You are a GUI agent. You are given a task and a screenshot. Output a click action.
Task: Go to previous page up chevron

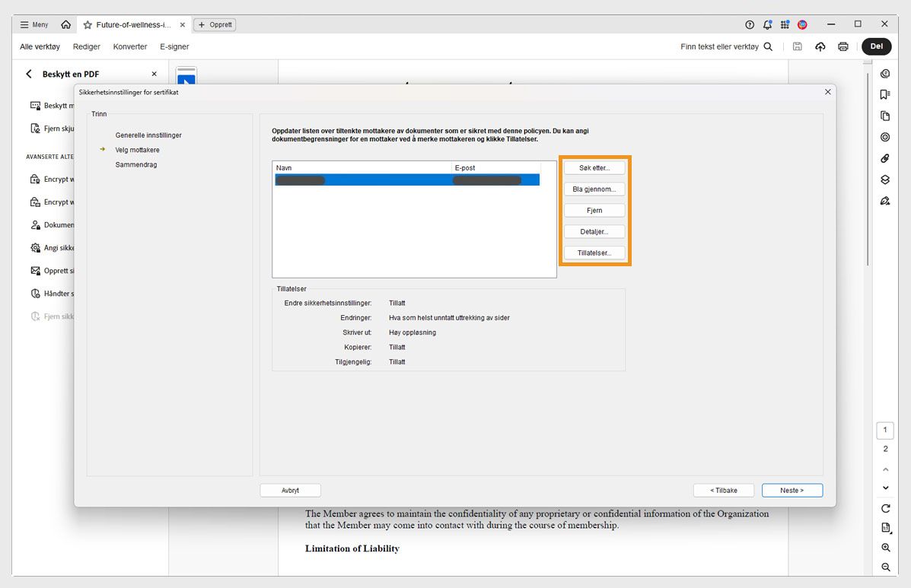click(885, 469)
